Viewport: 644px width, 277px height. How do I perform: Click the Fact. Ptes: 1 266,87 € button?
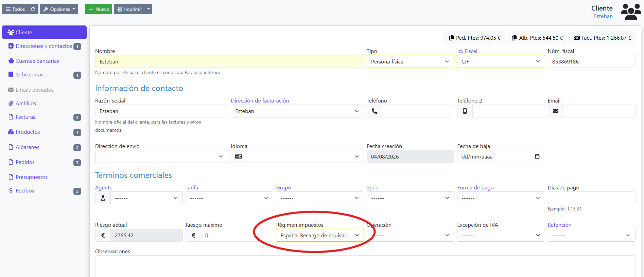602,38
